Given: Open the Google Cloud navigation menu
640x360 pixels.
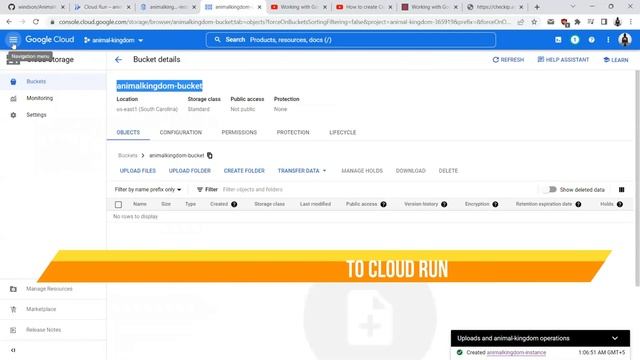Looking at the screenshot, I should pos(13,40).
